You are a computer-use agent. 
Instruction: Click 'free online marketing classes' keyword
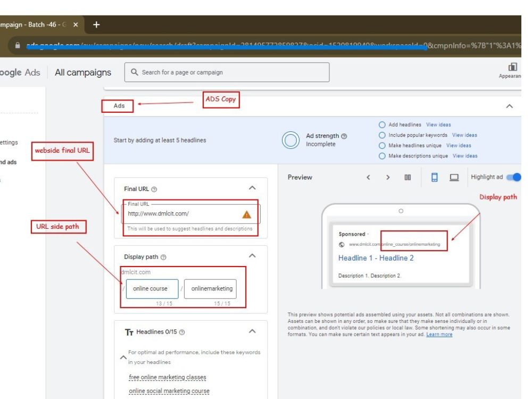(x=168, y=377)
